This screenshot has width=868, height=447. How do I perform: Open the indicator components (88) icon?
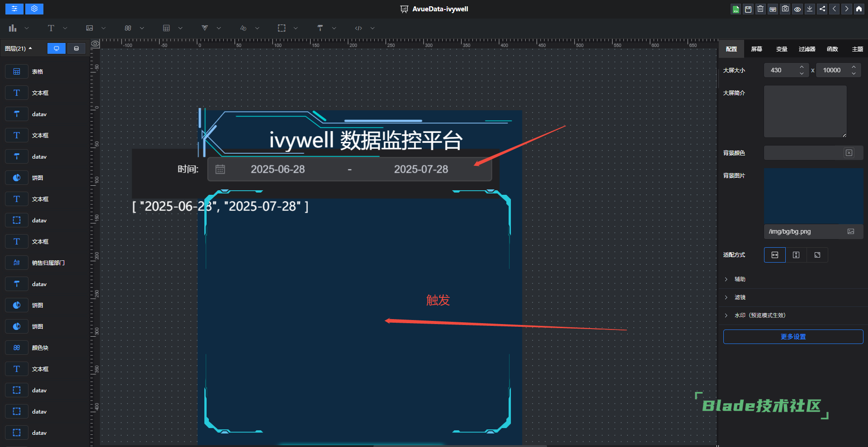coord(128,28)
